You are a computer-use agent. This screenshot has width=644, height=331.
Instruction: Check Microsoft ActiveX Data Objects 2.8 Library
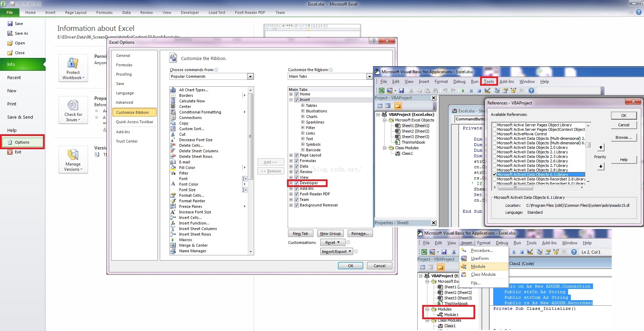pyautogui.click(x=495, y=170)
